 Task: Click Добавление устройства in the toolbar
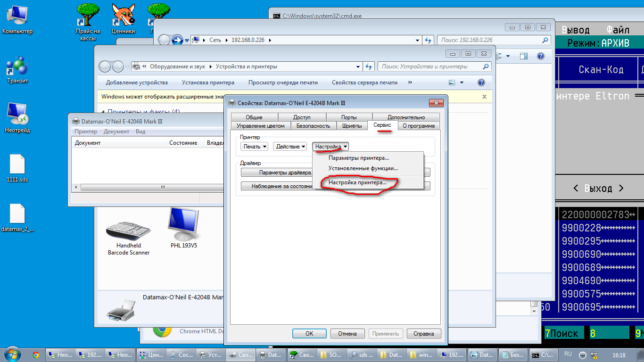[137, 82]
